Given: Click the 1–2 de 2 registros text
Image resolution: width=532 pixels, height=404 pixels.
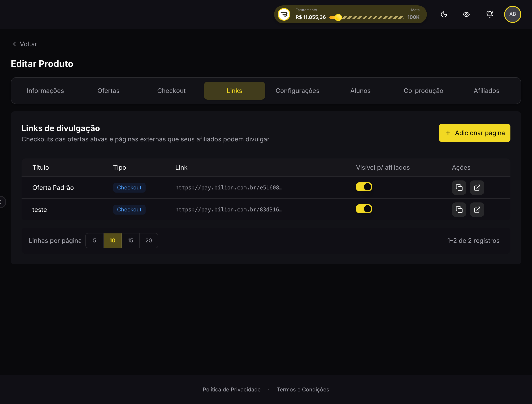Looking at the screenshot, I should point(473,240).
